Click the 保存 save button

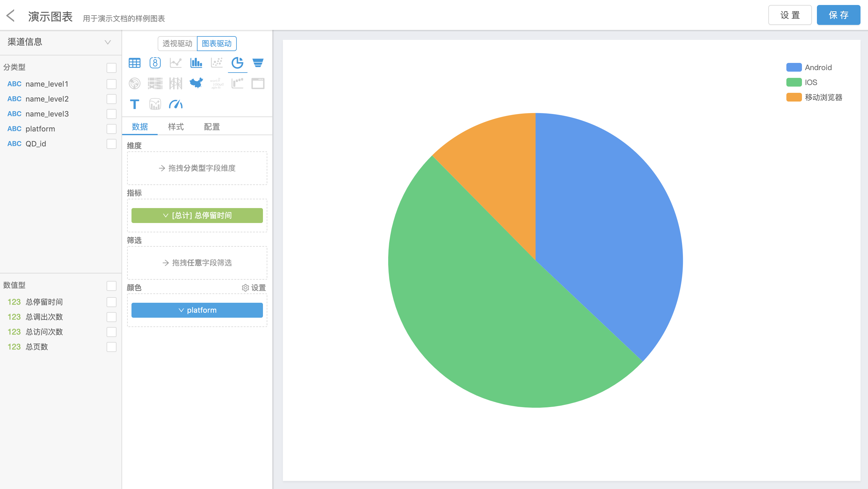[838, 15]
